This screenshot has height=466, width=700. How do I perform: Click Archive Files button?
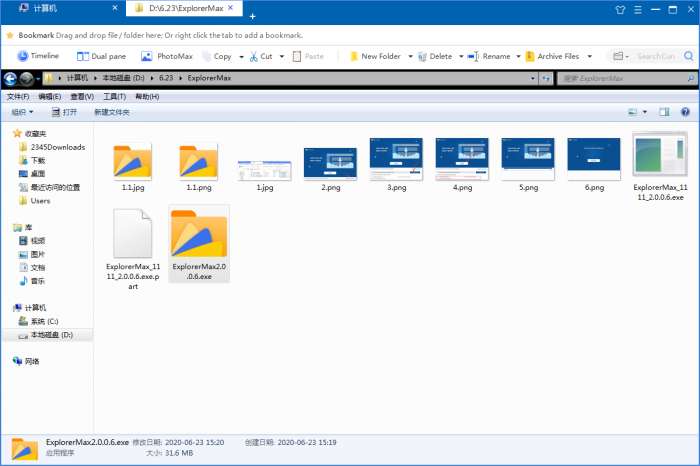[x=552, y=56]
